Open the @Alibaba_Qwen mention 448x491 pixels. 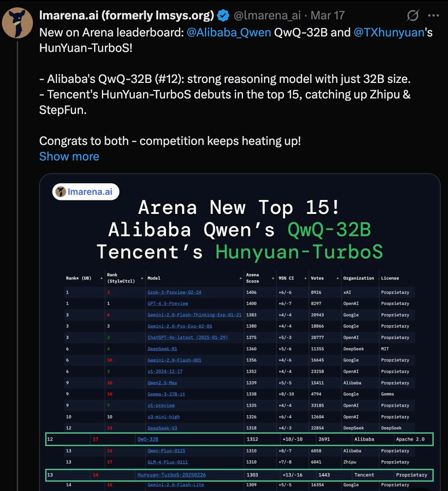click(229, 32)
